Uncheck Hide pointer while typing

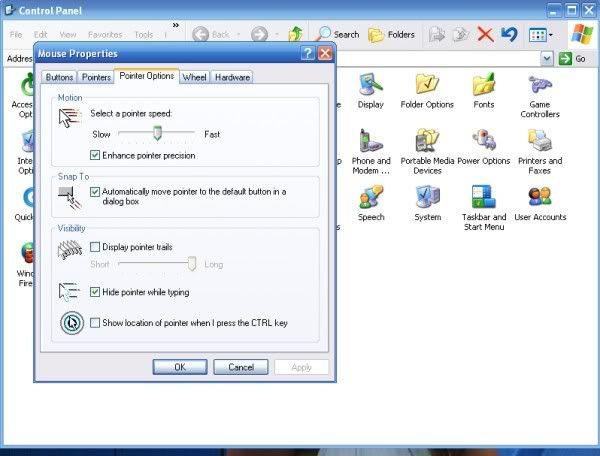pos(95,292)
